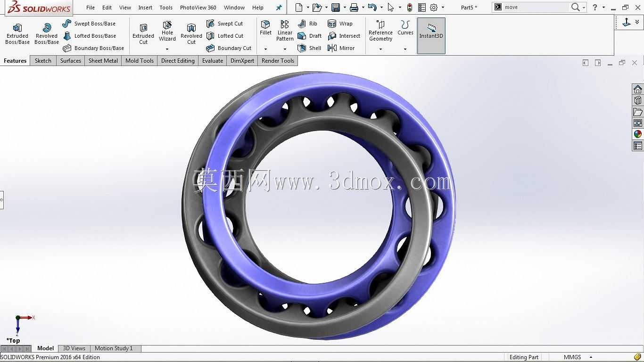Open the Motion Study 1 tab

pos(114,348)
